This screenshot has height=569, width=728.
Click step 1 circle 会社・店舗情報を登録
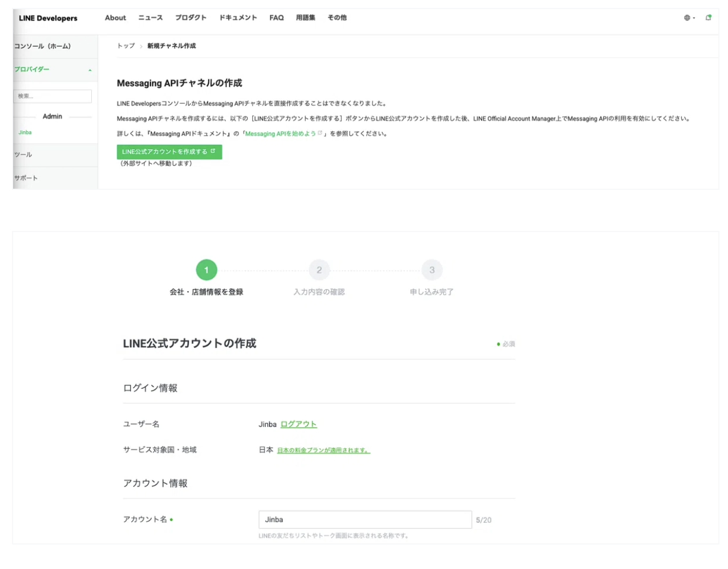pyautogui.click(x=207, y=270)
